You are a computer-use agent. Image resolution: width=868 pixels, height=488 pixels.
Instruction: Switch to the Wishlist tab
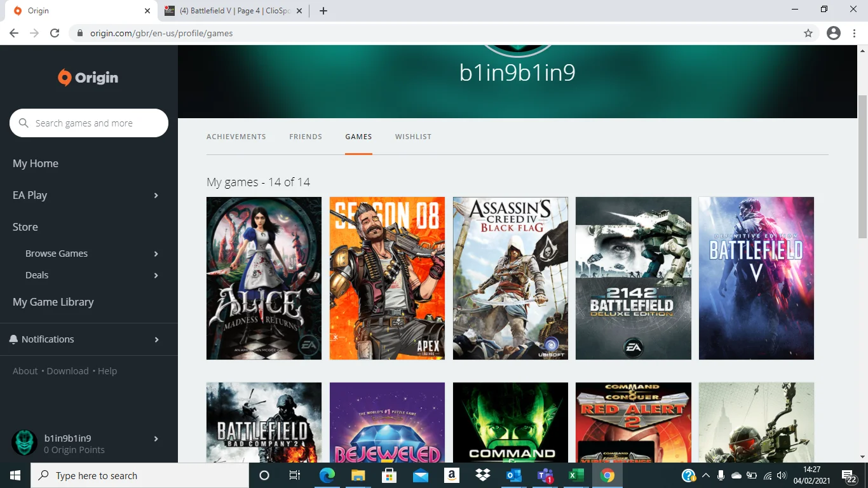[x=413, y=137]
